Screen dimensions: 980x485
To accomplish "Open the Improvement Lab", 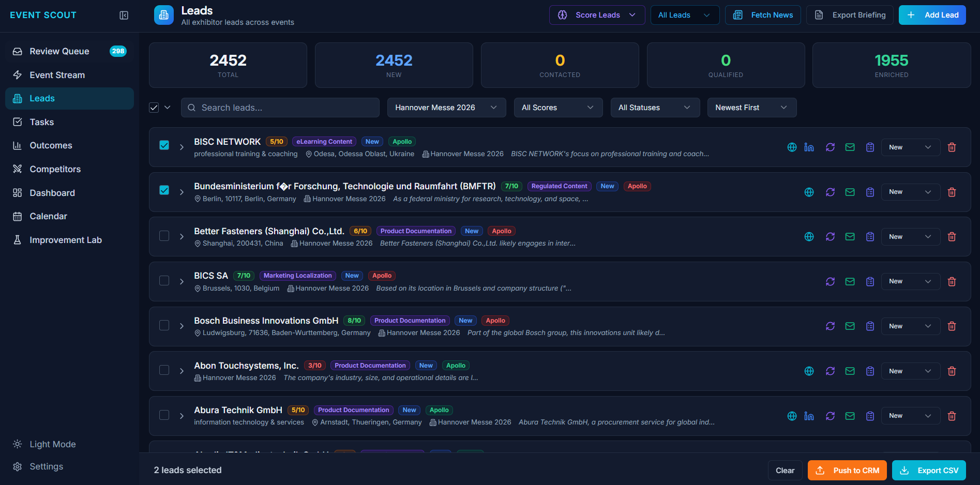I will click(69, 240).
